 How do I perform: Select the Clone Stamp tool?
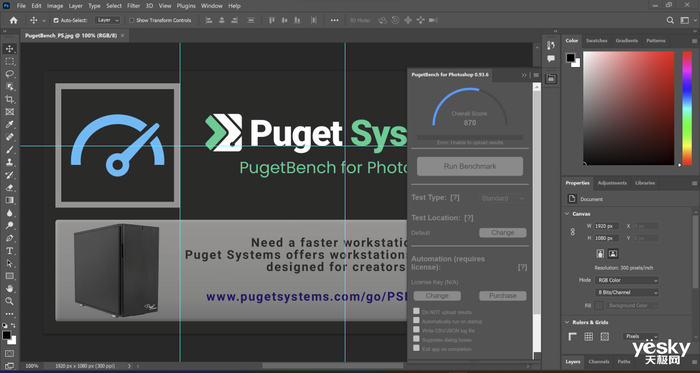(x=9, y=162)
